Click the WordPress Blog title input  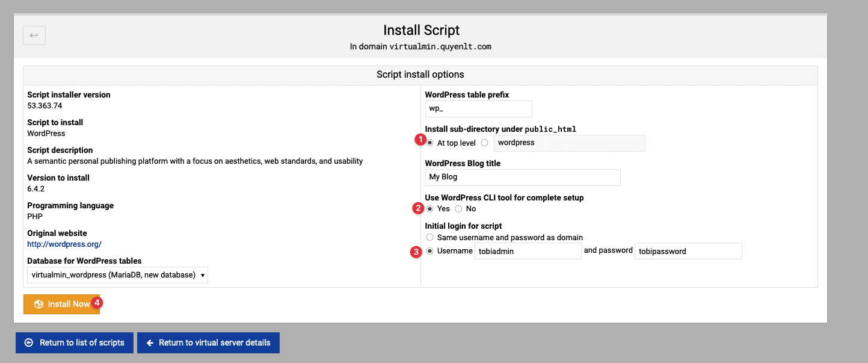click(x=522, y=178)
